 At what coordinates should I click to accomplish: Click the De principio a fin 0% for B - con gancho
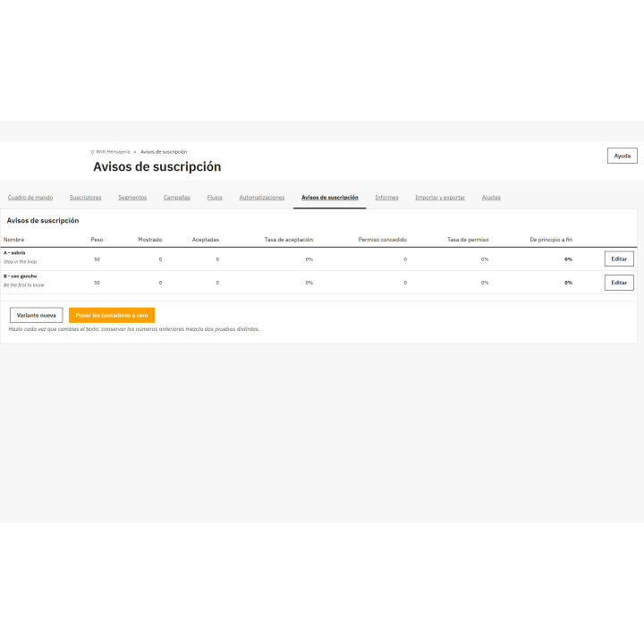(568, 283)
